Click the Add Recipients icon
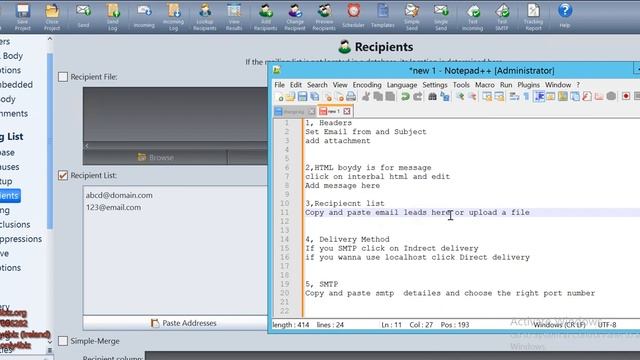Viewport: 640px width, 360px height. click(x=265, y=16)
